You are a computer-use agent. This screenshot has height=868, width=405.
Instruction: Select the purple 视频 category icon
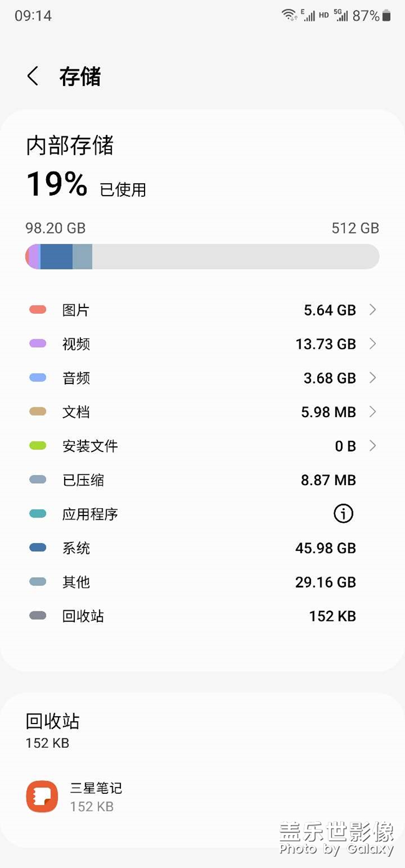(x=37, y=344)
